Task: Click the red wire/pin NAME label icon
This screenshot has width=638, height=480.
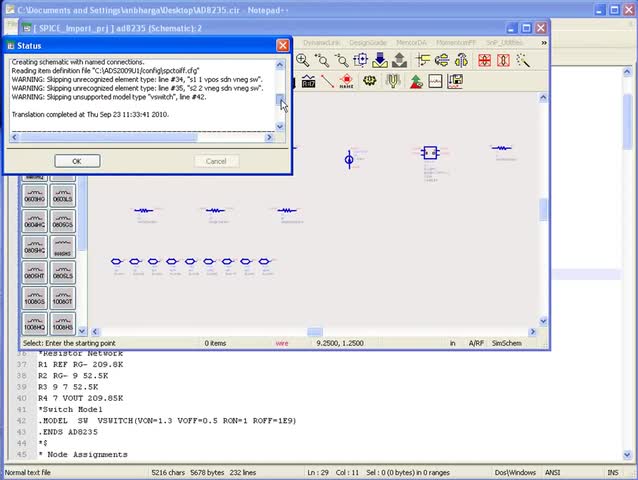Action: (x=346, y=81)
